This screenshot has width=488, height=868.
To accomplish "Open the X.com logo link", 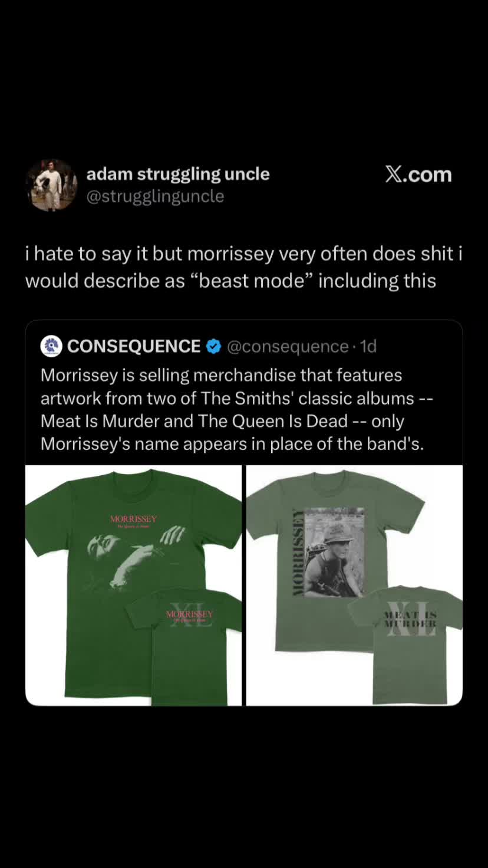I will point(418,175).
